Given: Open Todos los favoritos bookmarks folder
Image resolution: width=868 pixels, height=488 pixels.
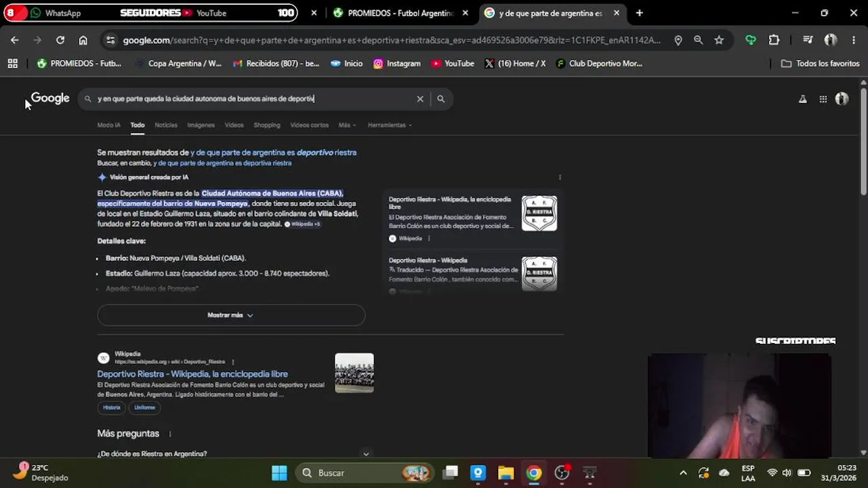Looking at the screenshot, I should (820, 64).
